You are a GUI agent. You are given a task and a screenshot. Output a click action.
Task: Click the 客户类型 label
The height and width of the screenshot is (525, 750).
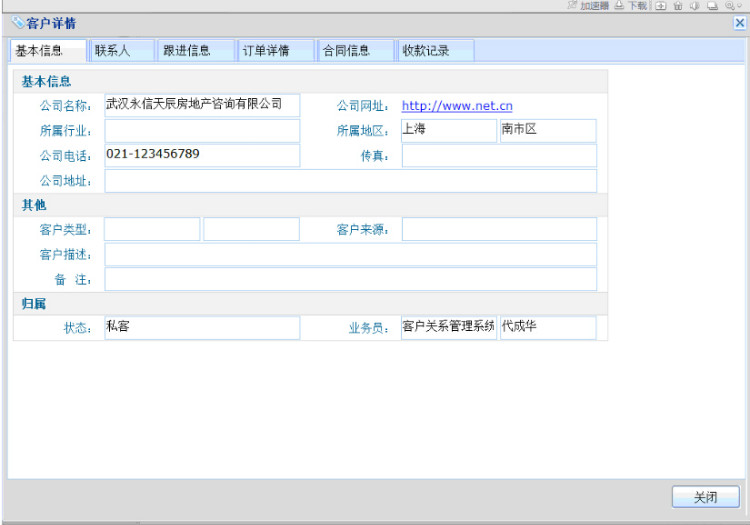coord(66,230)
